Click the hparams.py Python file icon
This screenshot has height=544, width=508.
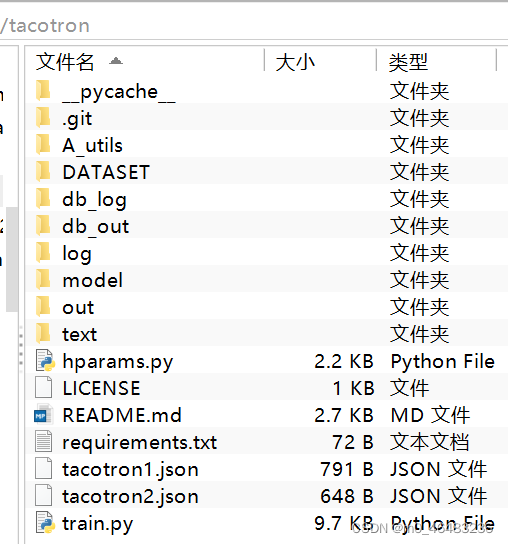point(45,361)
